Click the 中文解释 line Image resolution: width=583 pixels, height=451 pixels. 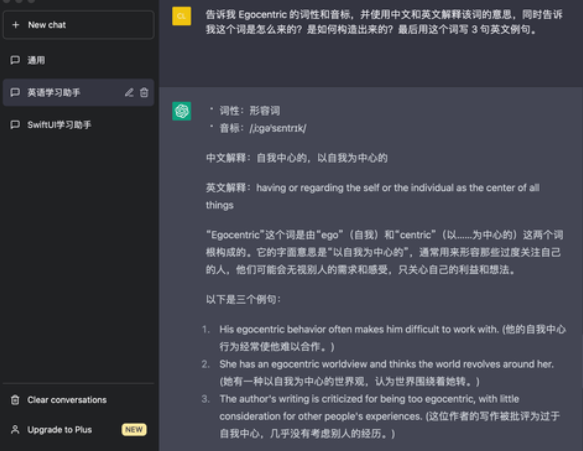(x=297, y=158)
